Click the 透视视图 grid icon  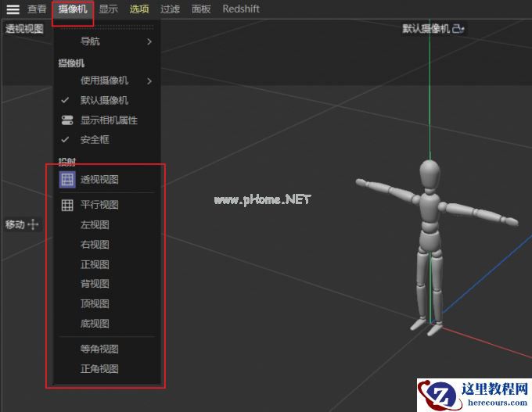[x=67, y=179]
